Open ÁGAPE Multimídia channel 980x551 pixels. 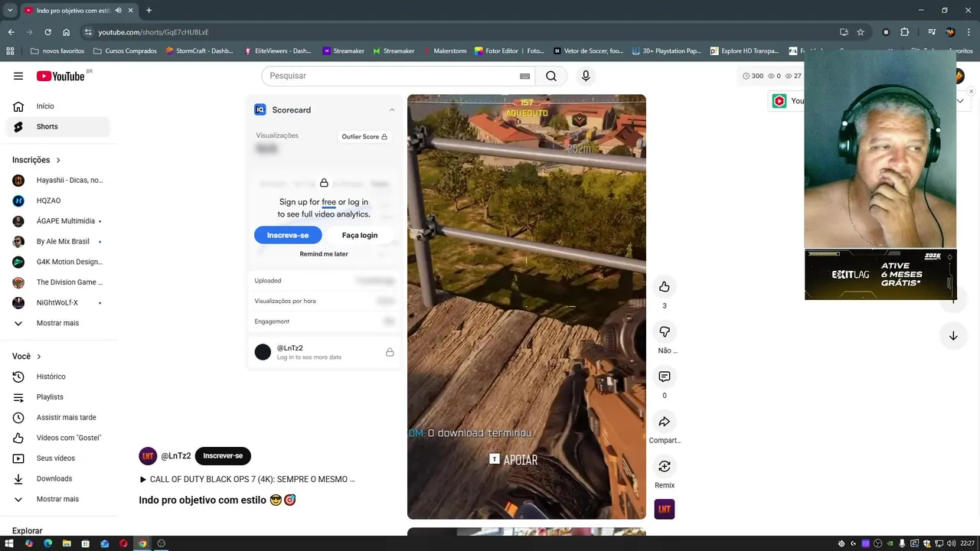pyautogui.click(x=58, y=221)
